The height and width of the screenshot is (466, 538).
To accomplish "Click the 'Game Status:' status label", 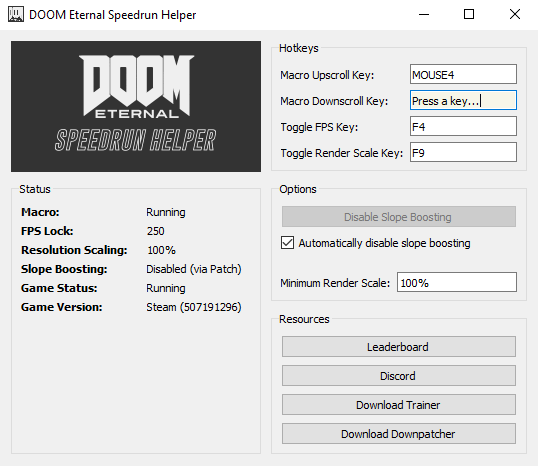I will click(x=59, y=288).
